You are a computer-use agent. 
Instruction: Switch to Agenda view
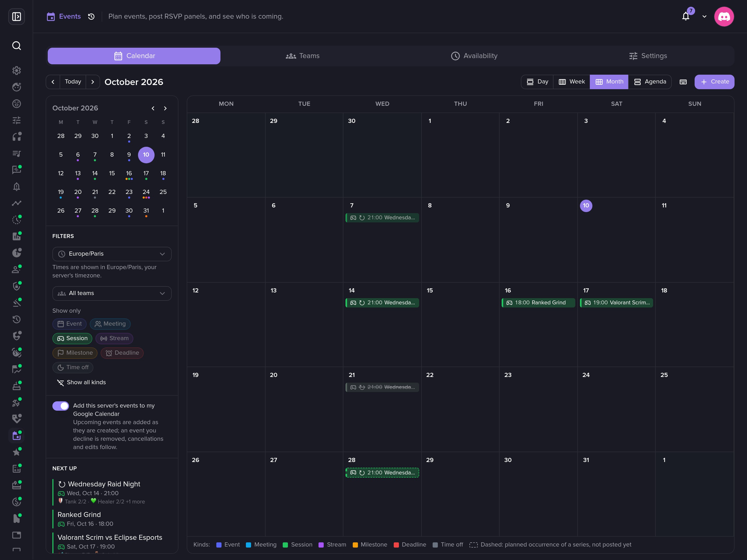650,82
